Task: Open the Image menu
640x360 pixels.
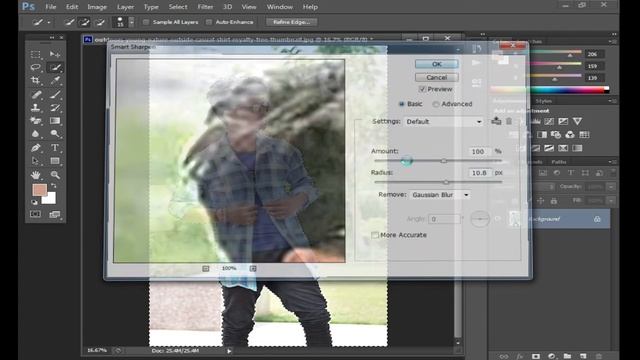Action: pos(97,7)
